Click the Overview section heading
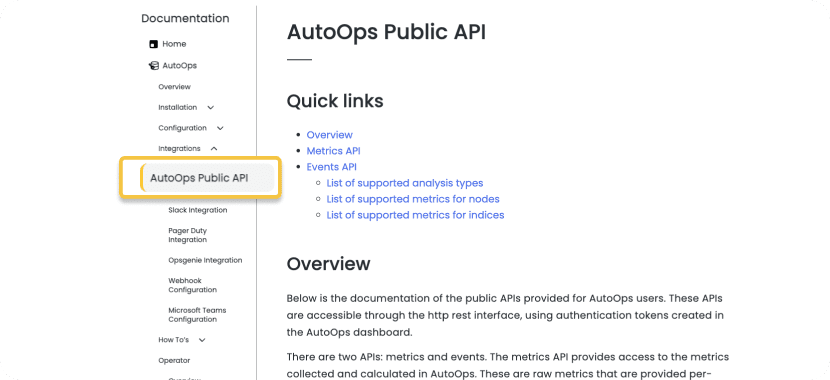Screen dimensions: 830x380 [328, 264]
